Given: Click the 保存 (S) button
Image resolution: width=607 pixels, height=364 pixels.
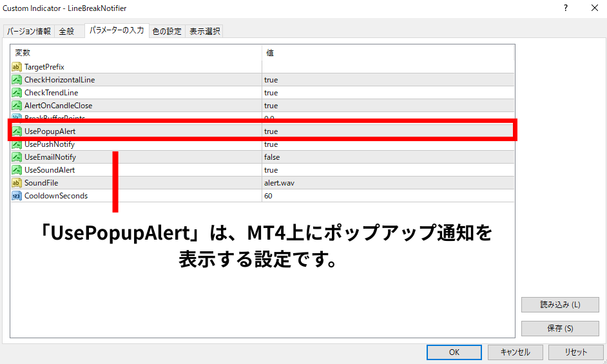Looking at the screenshot, I should tap(559, 329).
